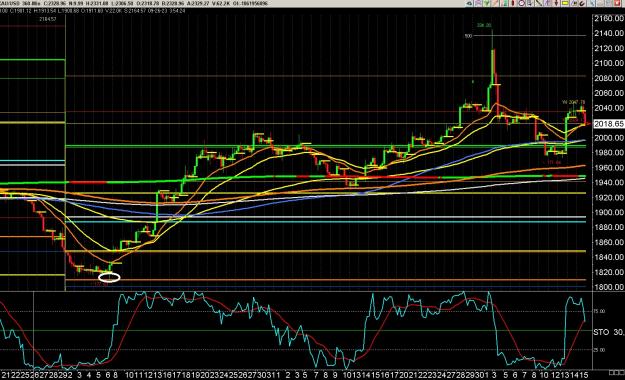Click the last small square button at bottom-right corner
625x380 pixels.
pyautogui.click(x=621, y=373)
